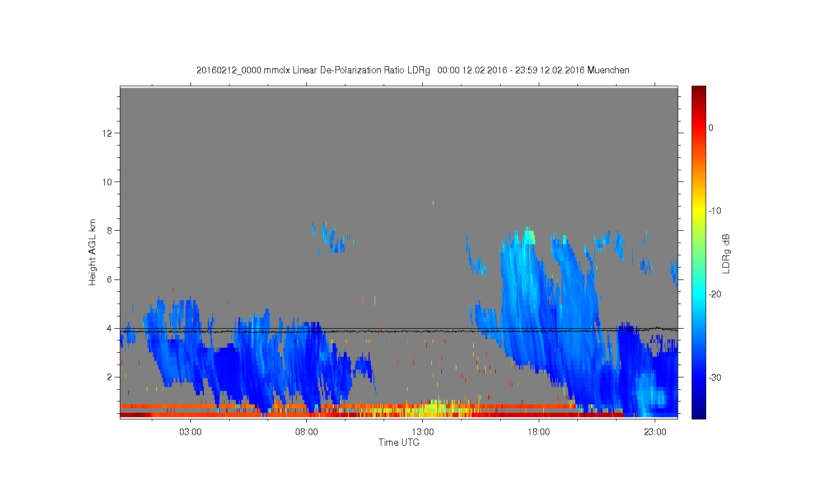The image size is (840, 504).
Task: Select the height tick label "10"
Action: 108,181
